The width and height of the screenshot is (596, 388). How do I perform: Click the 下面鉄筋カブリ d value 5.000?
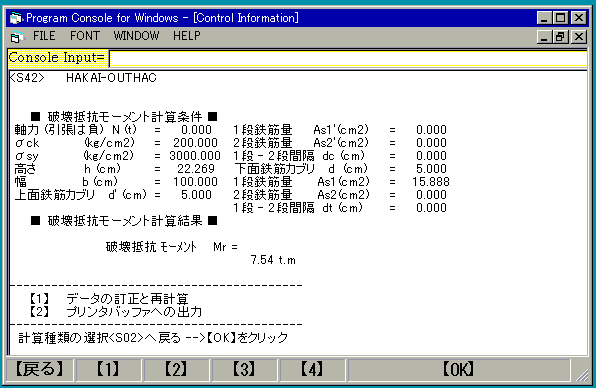point(431,169)
